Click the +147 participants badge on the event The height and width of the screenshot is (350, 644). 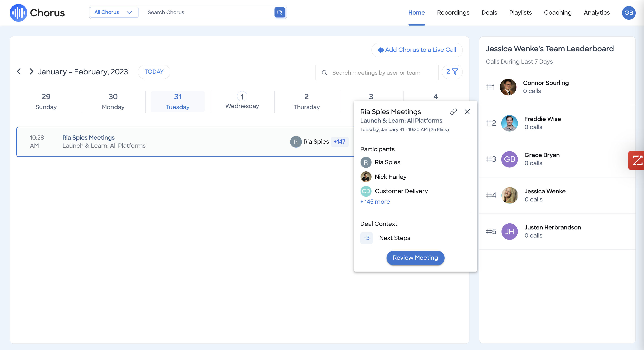point(339,141)
